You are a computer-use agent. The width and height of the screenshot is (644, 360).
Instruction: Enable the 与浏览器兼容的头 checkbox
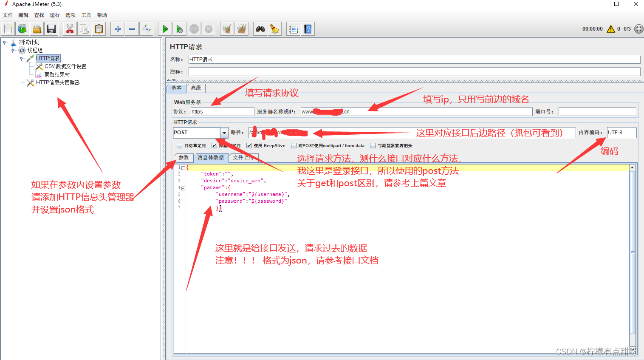(x=373, y=145)
